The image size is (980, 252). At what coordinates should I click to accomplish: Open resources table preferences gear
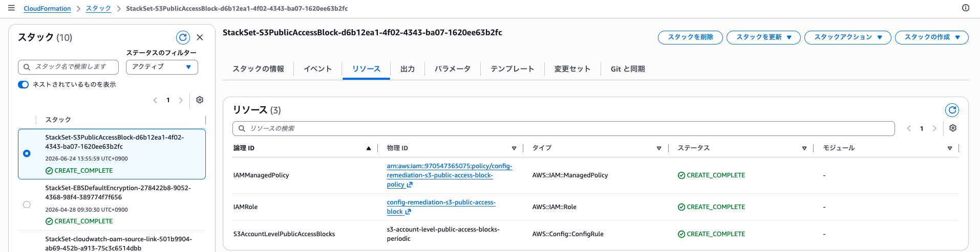953,128
